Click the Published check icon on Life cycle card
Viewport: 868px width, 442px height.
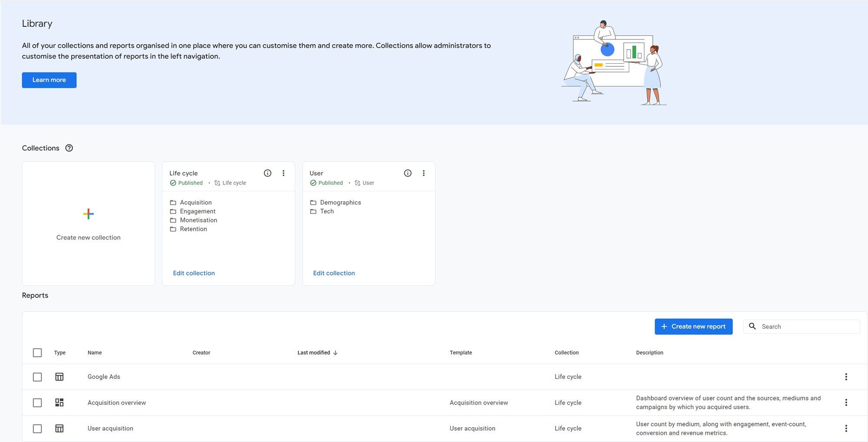tap(173, 183)
